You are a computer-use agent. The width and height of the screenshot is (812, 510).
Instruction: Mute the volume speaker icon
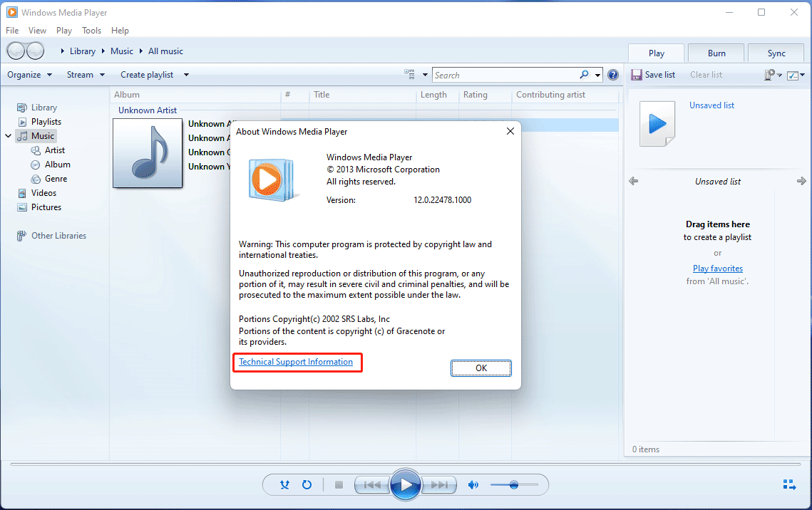(473, 484)
